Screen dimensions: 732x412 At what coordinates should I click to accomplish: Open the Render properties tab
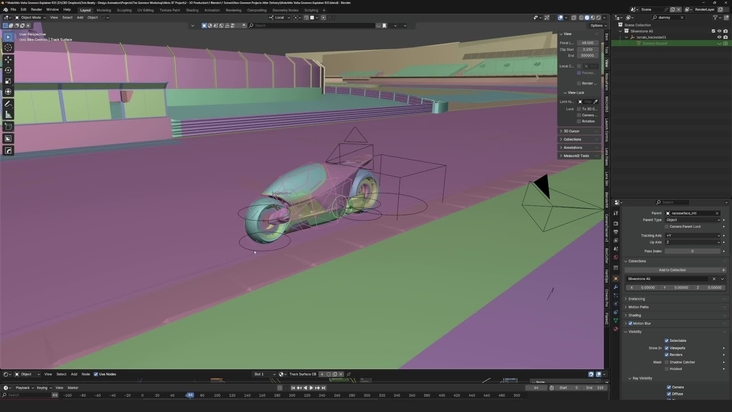(x=616, y=224)
